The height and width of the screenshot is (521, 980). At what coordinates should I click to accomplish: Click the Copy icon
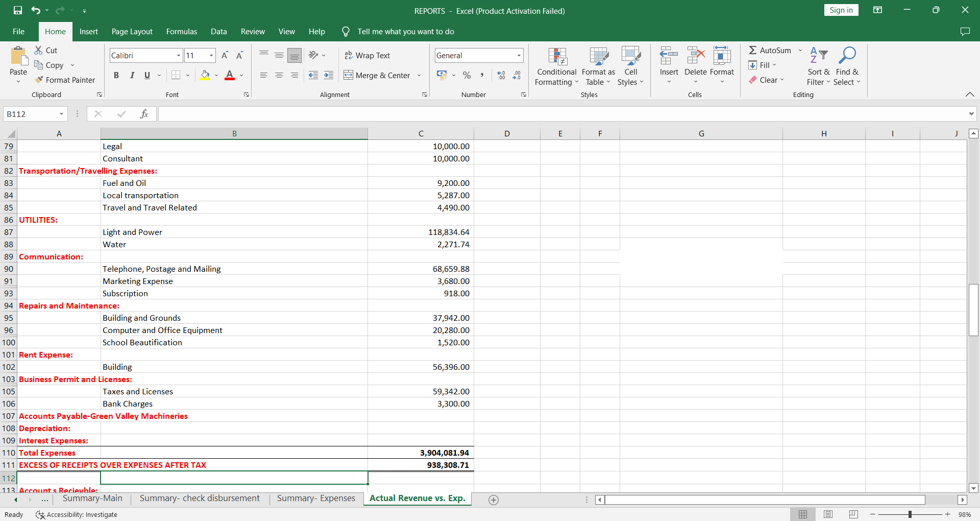click(38, 65)
